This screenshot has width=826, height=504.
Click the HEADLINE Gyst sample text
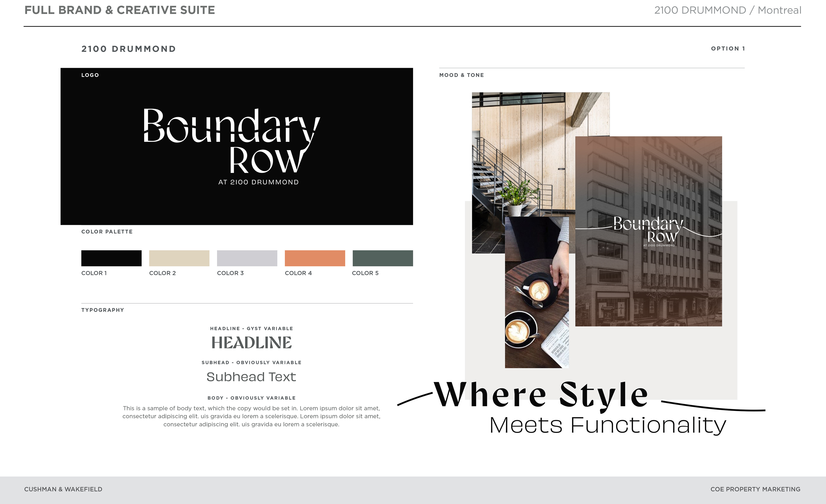coord(251,343)
